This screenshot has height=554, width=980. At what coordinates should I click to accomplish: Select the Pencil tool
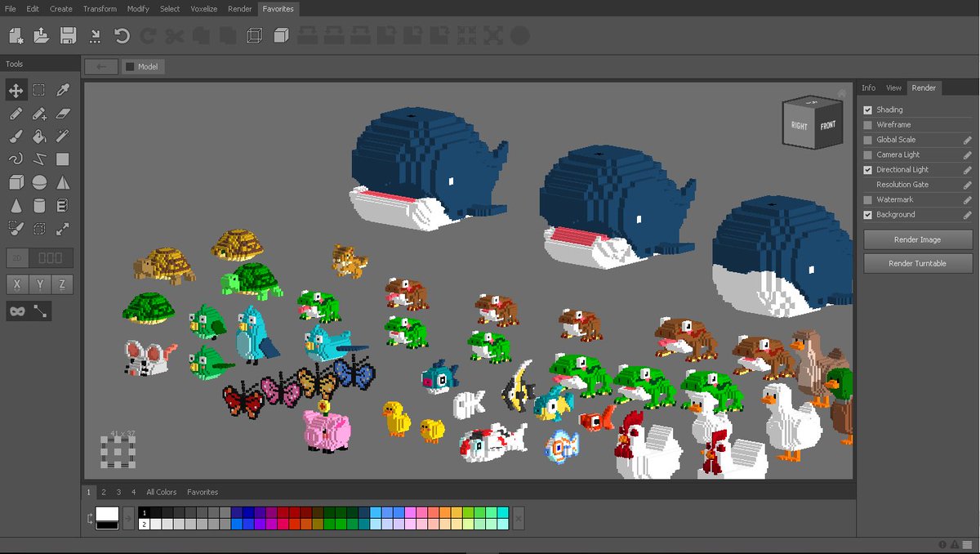click(x=16, y=114)
